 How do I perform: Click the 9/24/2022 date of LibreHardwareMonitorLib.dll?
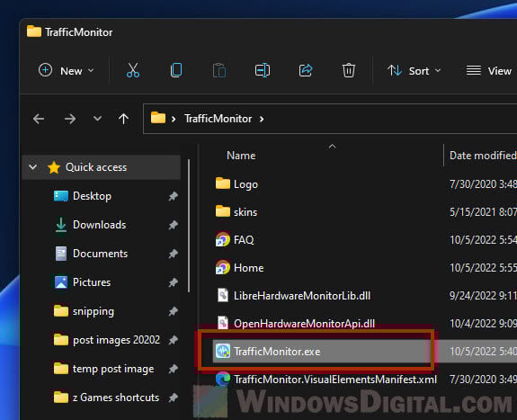click(483, 296)
